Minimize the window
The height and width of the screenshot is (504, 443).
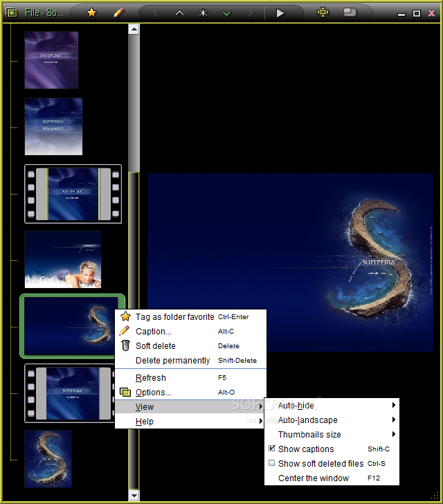[x=401, y=14]
